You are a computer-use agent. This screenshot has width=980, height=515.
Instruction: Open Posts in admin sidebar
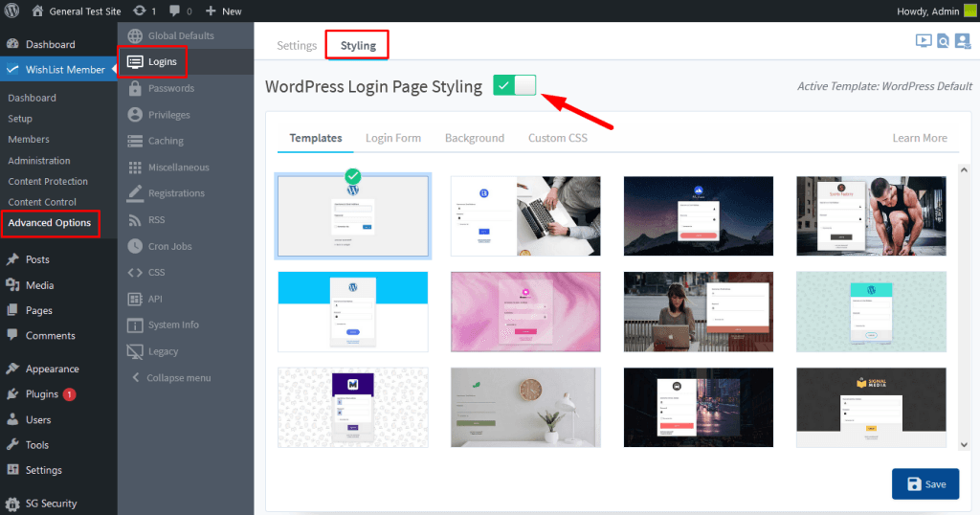click(28, 259)
